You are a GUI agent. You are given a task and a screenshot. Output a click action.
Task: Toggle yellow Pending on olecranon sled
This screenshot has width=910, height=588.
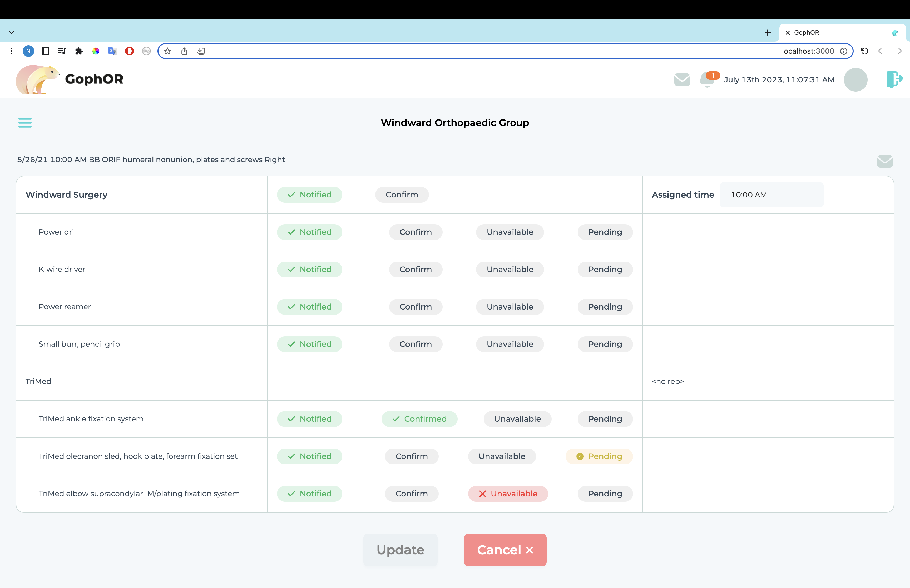599,456
